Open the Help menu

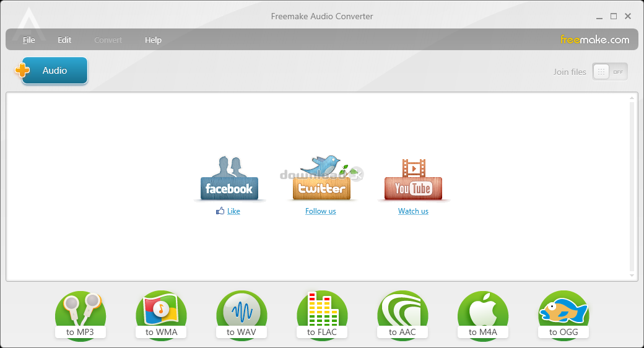pos(153,40)
